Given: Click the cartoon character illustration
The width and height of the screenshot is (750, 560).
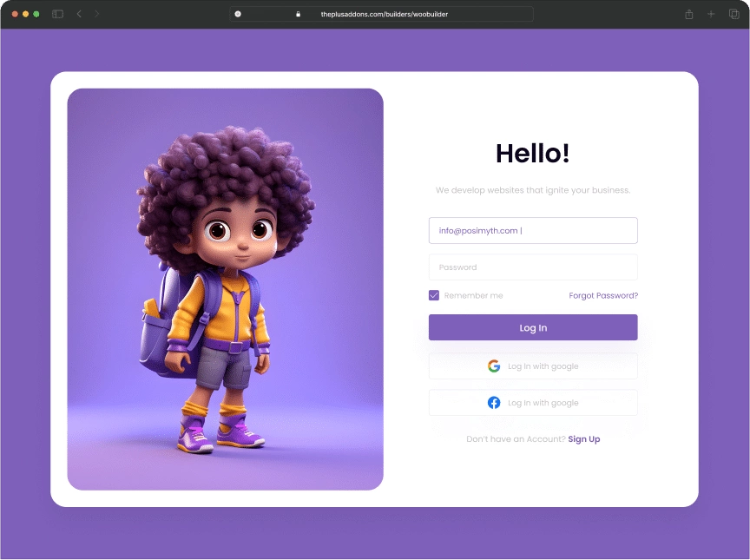Looking at the screenshot, I should click(226, 289).
